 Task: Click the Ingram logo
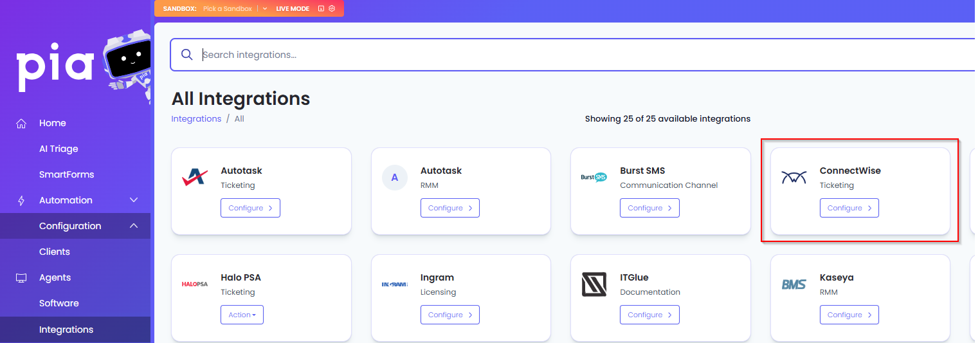(x=394, y=284)
